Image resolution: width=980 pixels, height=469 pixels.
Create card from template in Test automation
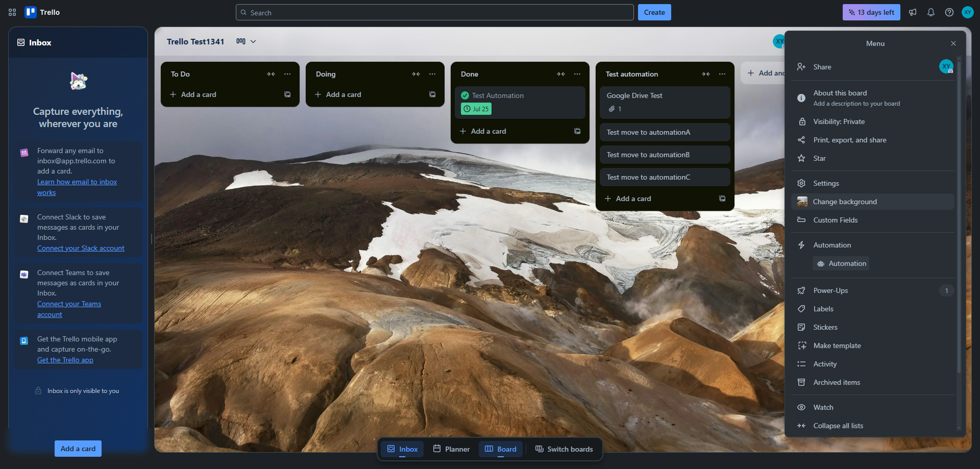click(x=722, y=199)
